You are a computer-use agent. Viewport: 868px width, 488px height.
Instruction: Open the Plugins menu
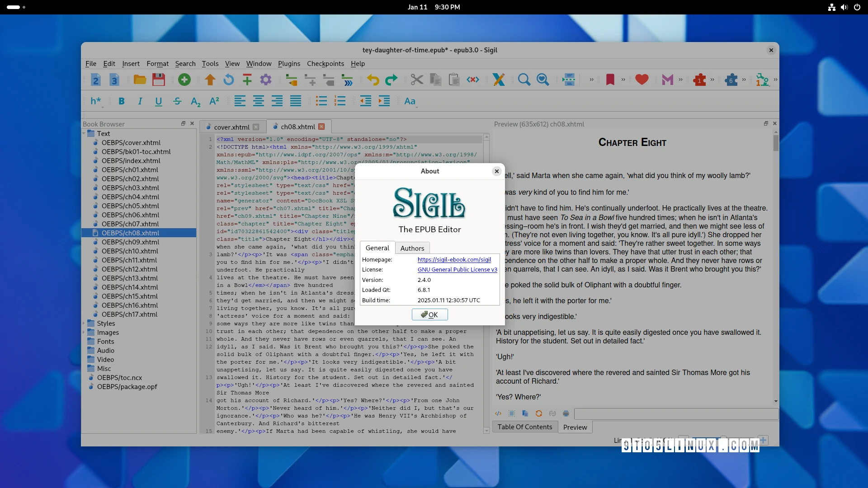(x=289, y=64)
